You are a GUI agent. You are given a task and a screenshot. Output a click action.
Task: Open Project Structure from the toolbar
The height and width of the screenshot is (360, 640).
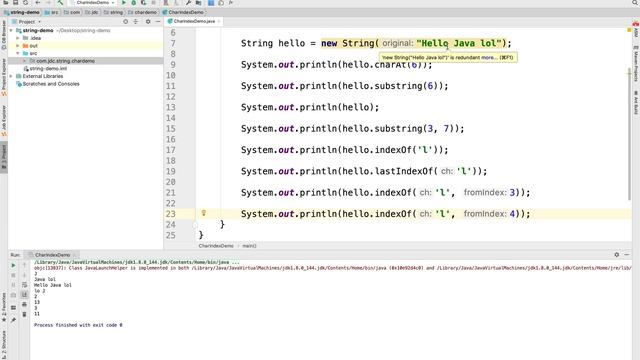tap(198, 3)
